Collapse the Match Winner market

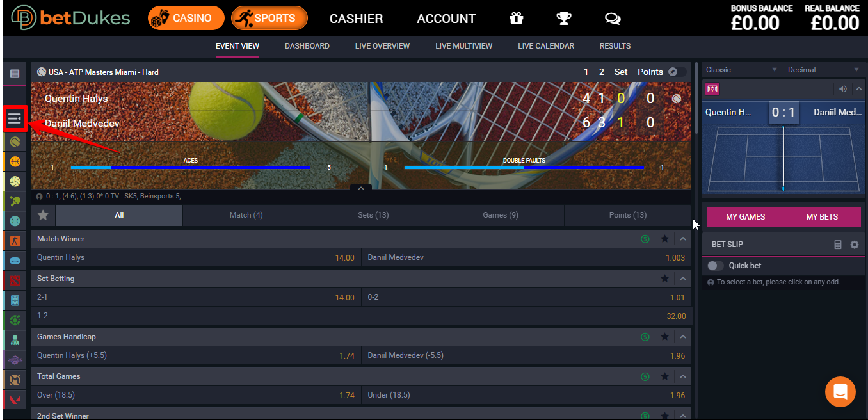tap(682, 239)
